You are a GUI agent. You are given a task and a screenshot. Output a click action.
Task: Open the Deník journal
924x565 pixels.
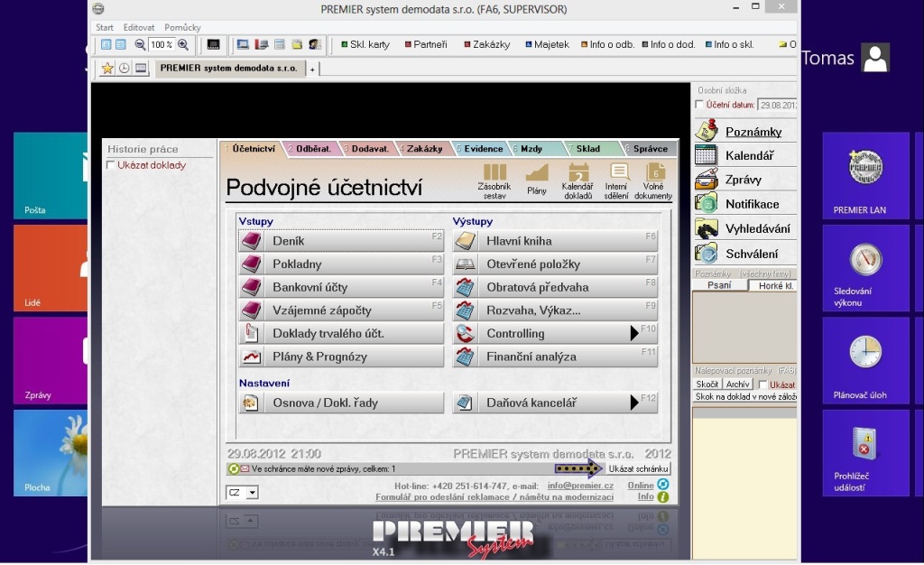341,241
